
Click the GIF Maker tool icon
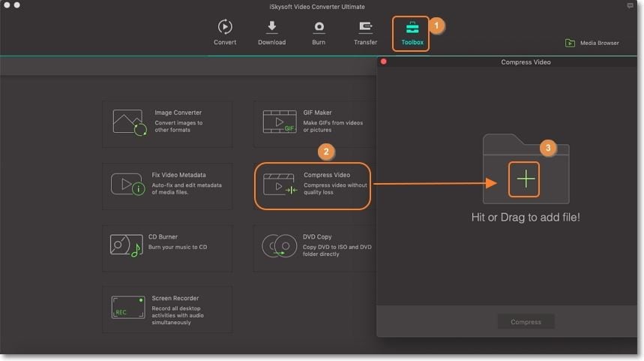tap(280, 122)
